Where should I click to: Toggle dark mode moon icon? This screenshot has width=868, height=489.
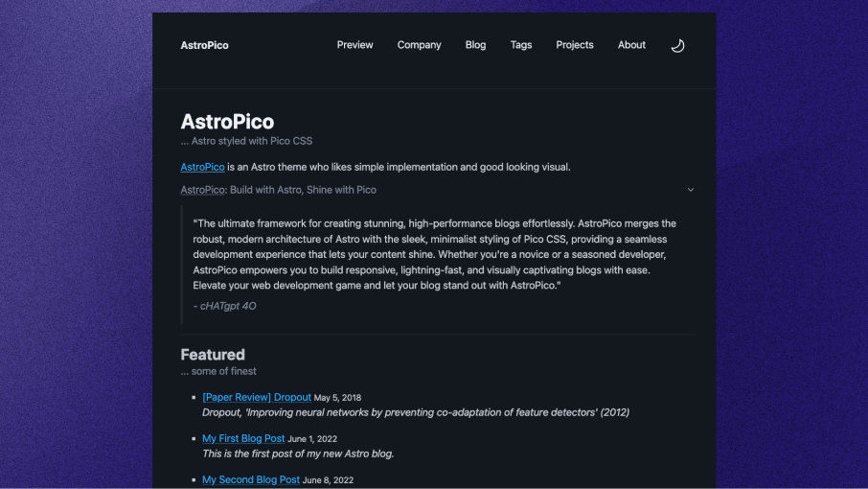click(x=677, y=45)
